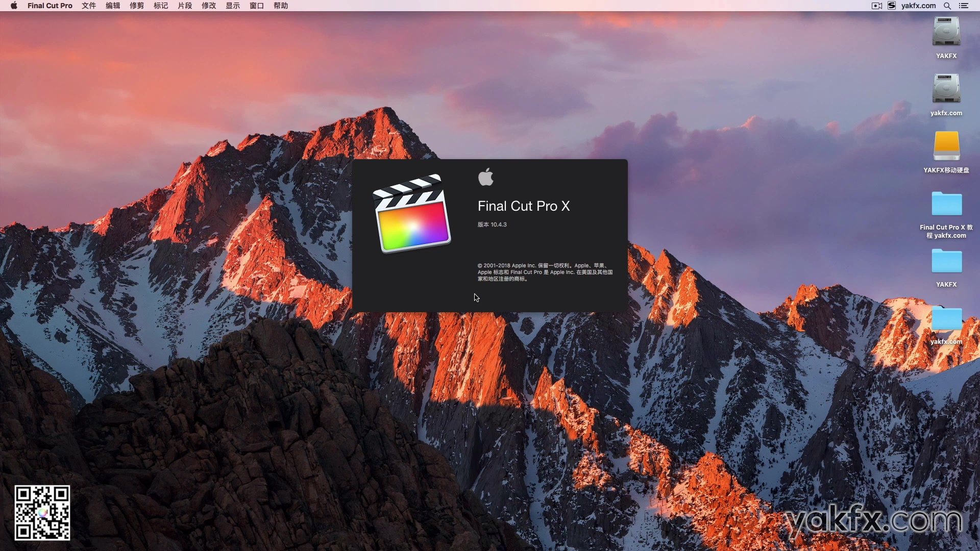Click the Final Cut Pro clapperboard logo

pos(411,213)
